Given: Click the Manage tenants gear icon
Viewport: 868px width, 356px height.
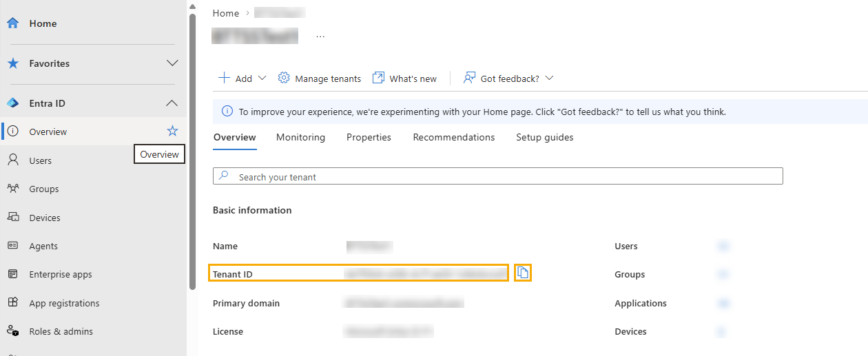Looking at the screenshot, I should coord(284,78).
